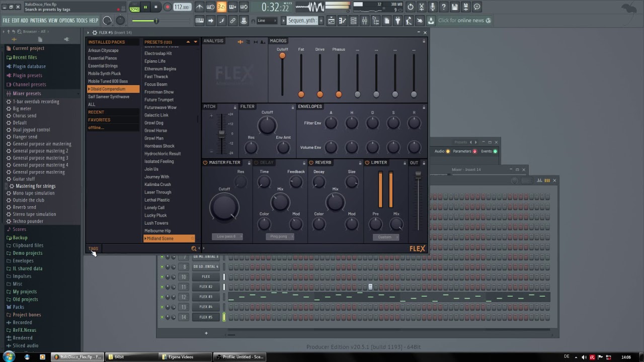Toggle the Master Filter power switch
Screen dimensions: 644x362
(205, 162)
